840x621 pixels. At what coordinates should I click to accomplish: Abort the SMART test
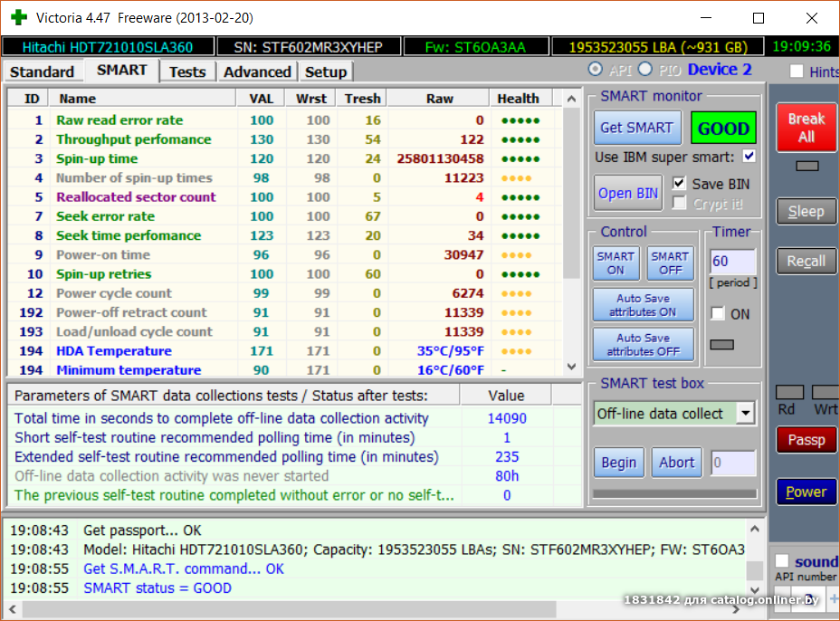pos(676,463)
